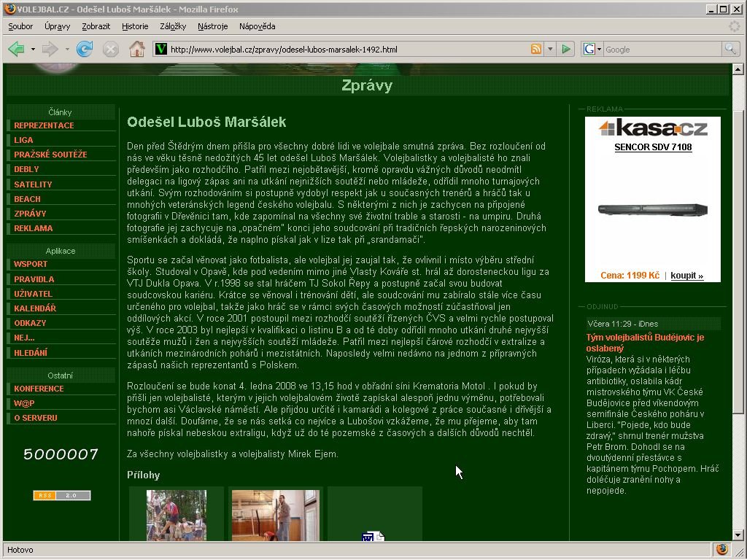Open the Historie menu
The width and height of the screenshot is (747, 560).
[x=135, y=26]
